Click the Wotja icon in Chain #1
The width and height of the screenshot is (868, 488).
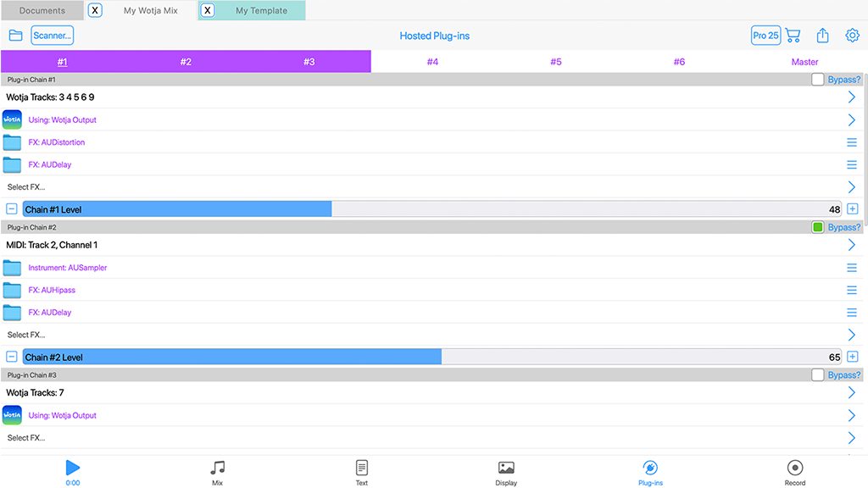point(12,120)
